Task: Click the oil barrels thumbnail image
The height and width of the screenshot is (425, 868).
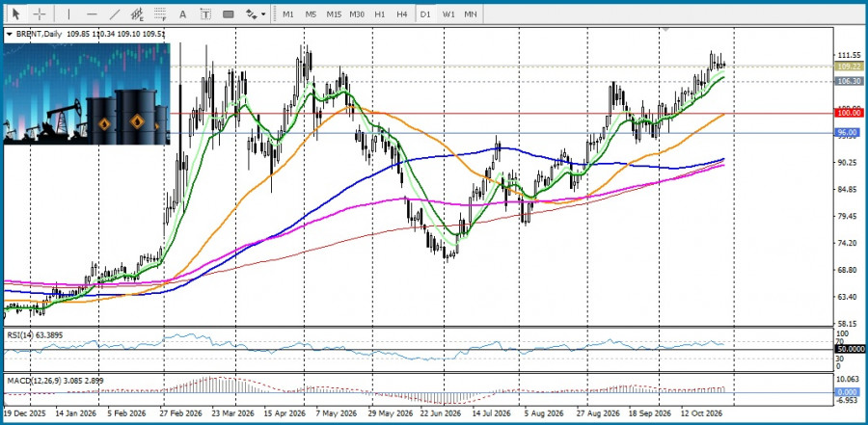Action: click(x=87, y=93)
